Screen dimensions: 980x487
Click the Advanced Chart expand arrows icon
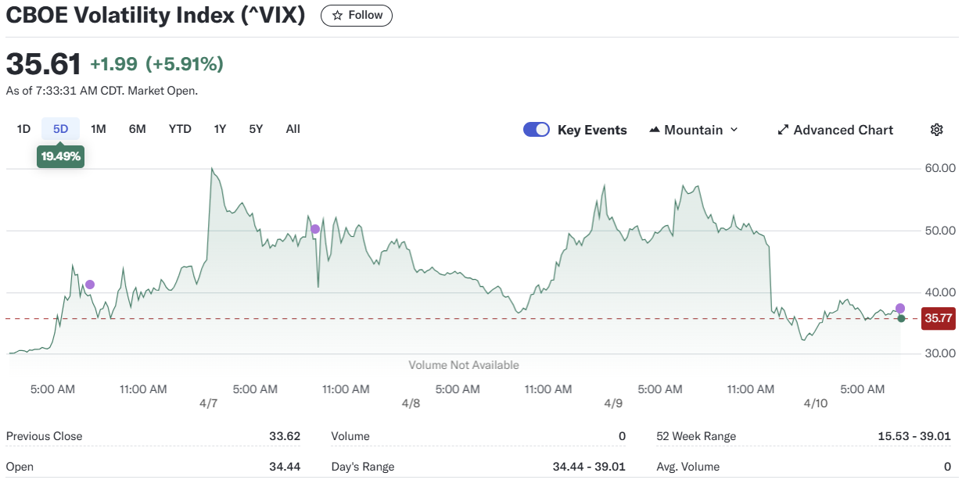(783, 130)
